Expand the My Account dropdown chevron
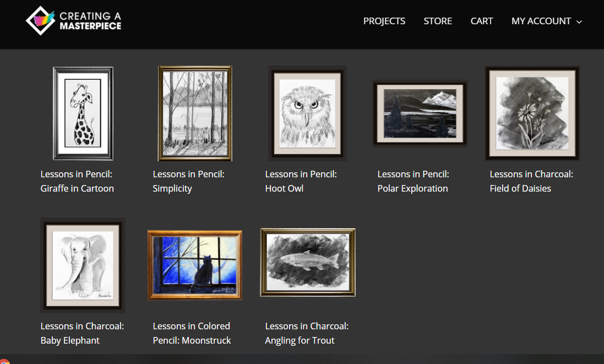 click(x=579, y=22)
